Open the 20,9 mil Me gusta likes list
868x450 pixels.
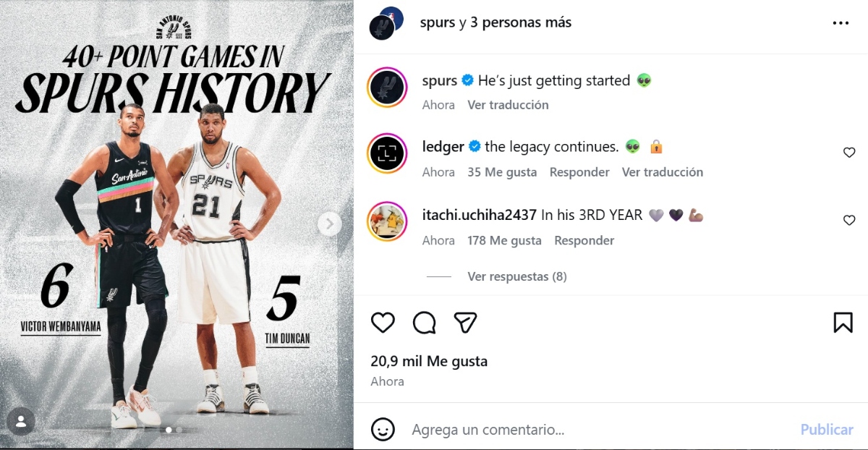(429, 361)
